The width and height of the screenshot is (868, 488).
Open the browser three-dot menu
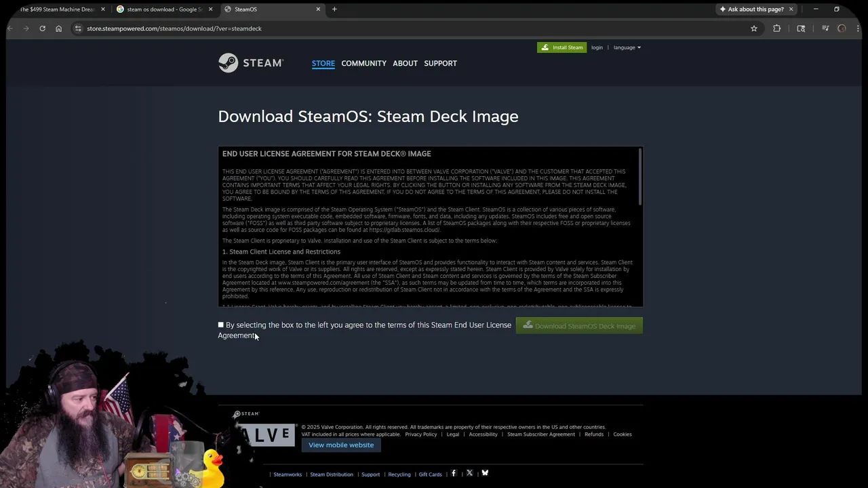tap(859, 28)
